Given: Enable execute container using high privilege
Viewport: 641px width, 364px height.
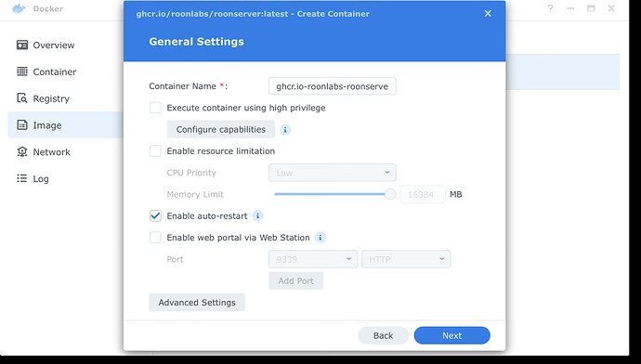Looking at the screenshot, I should point(155,108).
